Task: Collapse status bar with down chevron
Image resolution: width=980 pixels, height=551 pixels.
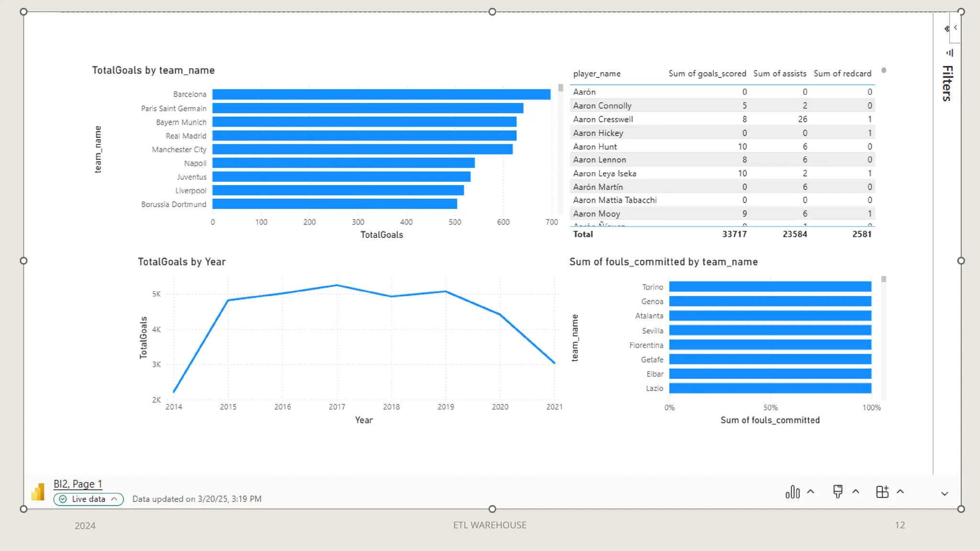Action: pyautogui.click(x=944, y=494)
